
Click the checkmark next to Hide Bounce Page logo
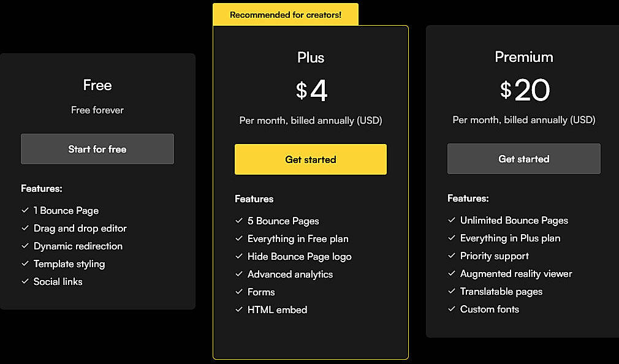pyautogui.click(x=238, y=256)
